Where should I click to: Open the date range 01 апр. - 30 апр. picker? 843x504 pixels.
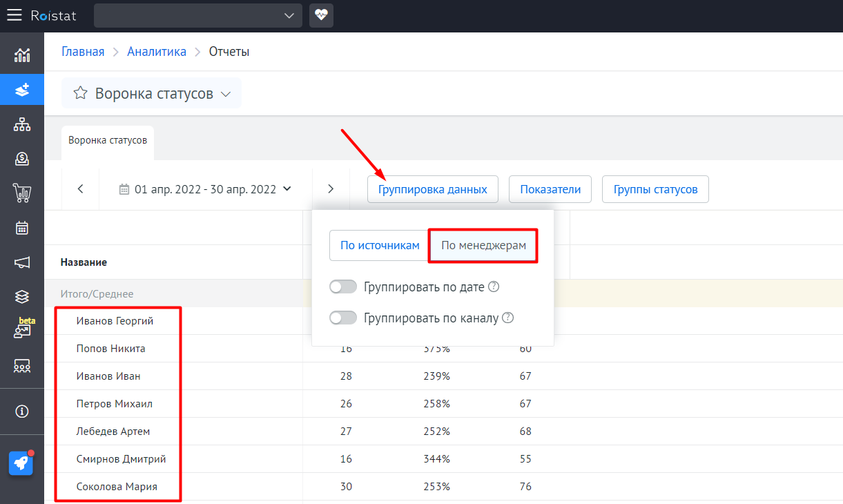click(206, 188)
